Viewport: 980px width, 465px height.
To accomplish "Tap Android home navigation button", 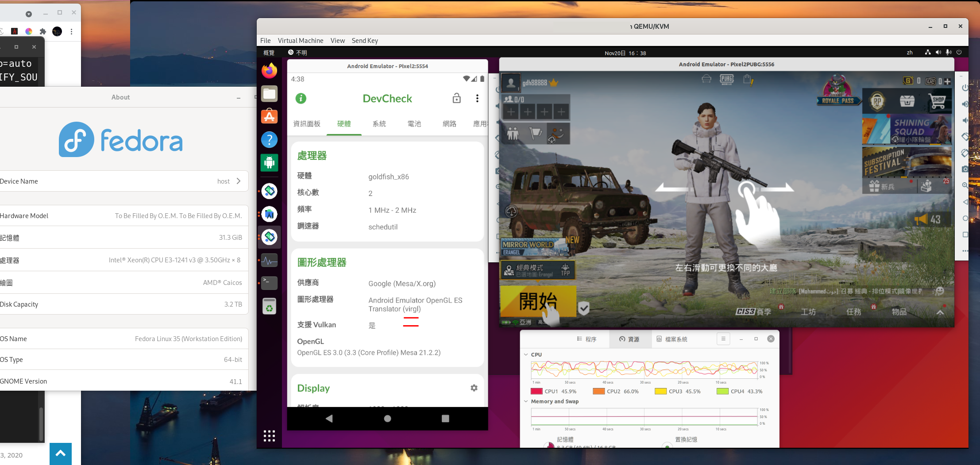I will click(x=387, y=419).
